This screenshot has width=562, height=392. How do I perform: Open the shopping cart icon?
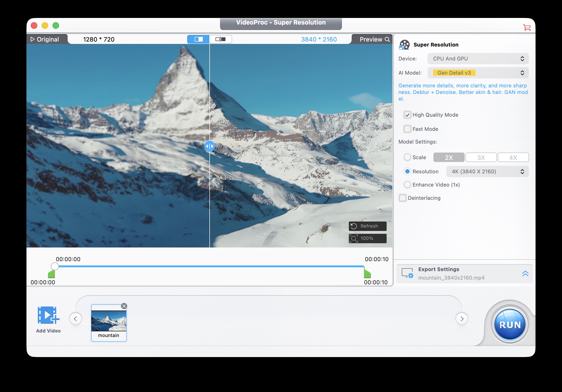[527, 27]
